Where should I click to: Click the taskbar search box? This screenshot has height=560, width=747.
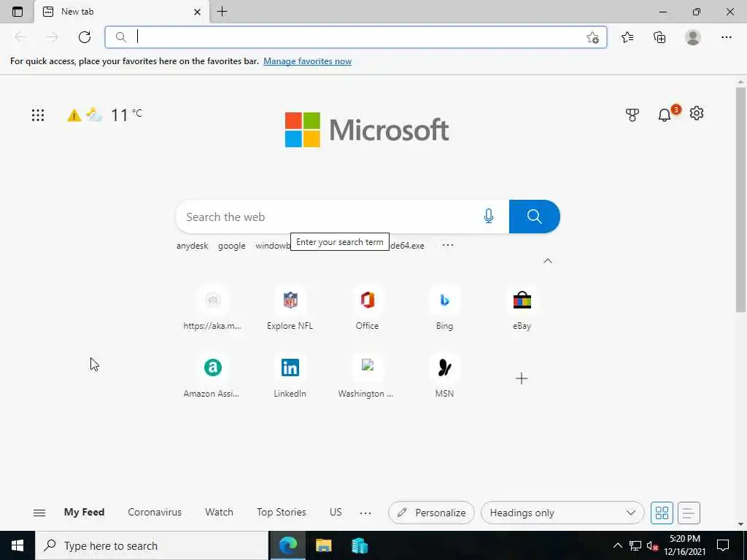click(152, 545)
